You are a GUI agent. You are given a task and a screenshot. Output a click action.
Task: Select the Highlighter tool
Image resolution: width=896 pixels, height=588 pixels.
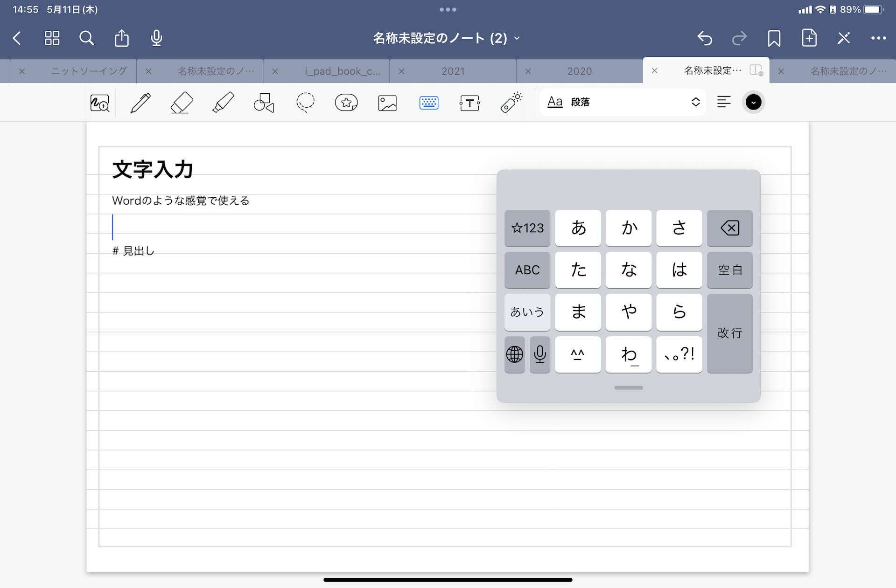coord(223,103)
